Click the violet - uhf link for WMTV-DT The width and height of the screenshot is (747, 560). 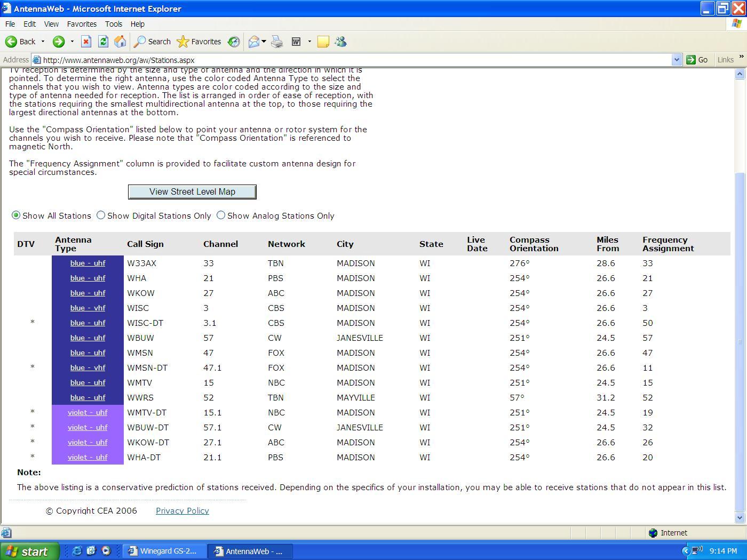88,412
